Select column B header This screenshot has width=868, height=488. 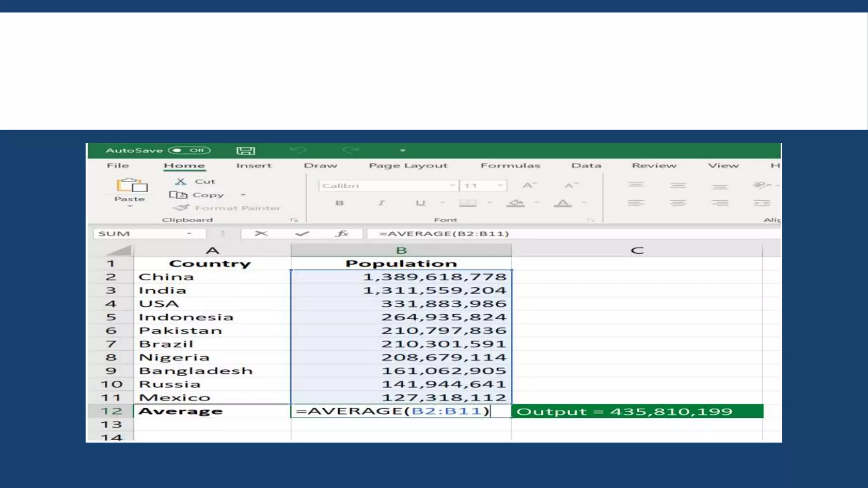[x=401, y=250]
